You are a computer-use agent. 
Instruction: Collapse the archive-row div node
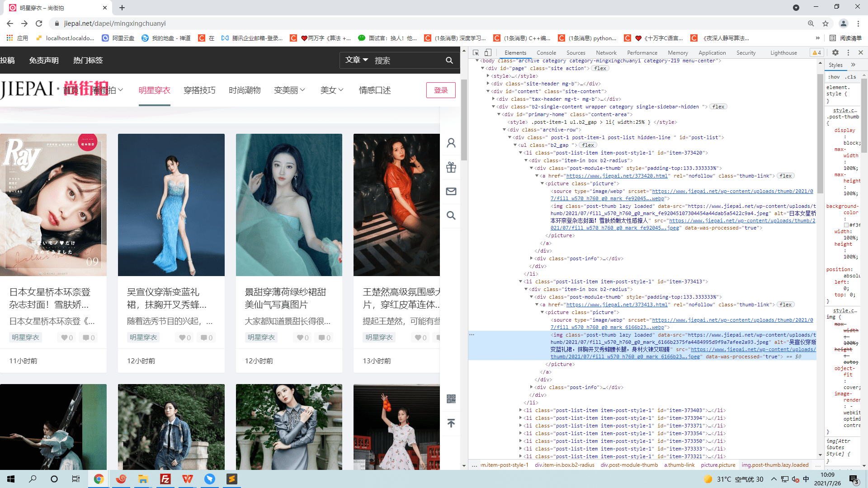(505, 130)
